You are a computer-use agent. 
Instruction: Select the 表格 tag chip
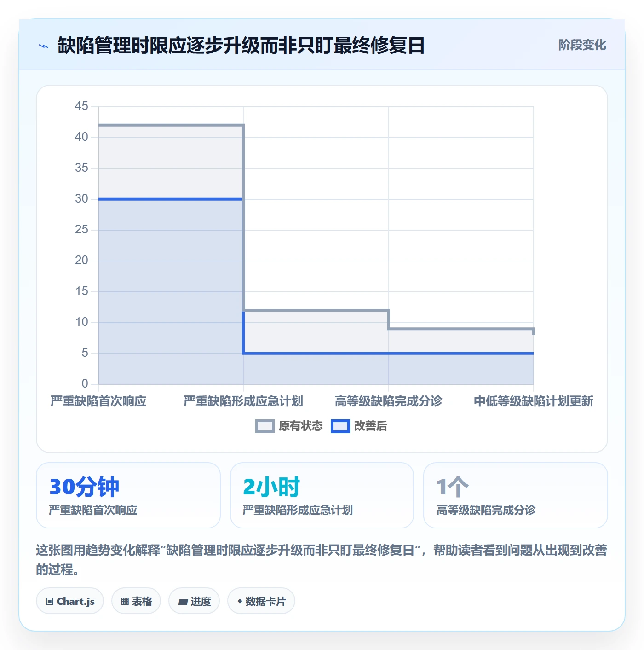point(136,601)
